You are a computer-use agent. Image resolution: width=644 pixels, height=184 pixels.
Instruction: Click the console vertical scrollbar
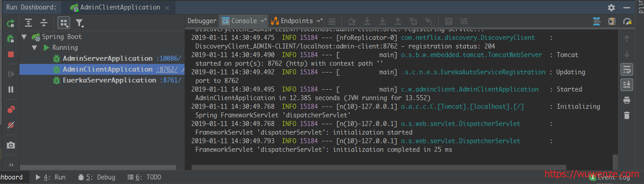(615, 161)
